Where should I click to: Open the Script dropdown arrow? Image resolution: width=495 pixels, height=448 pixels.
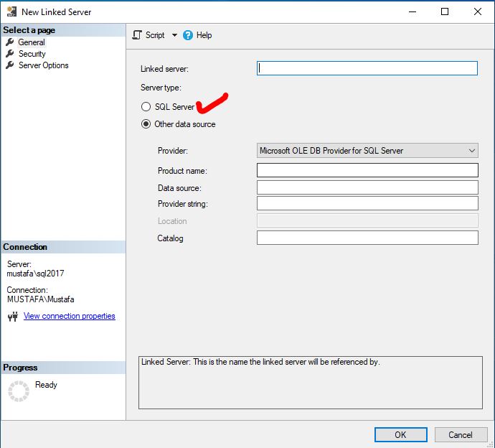(x=174, y=35)
